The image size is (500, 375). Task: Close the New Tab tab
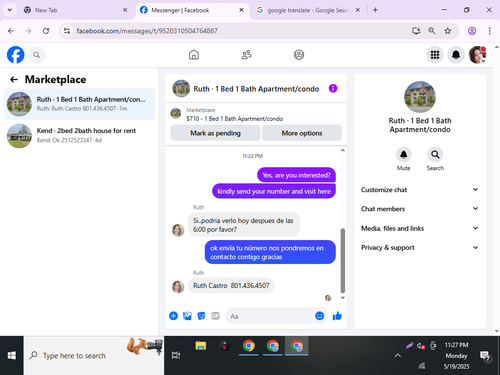pos(125,10)
